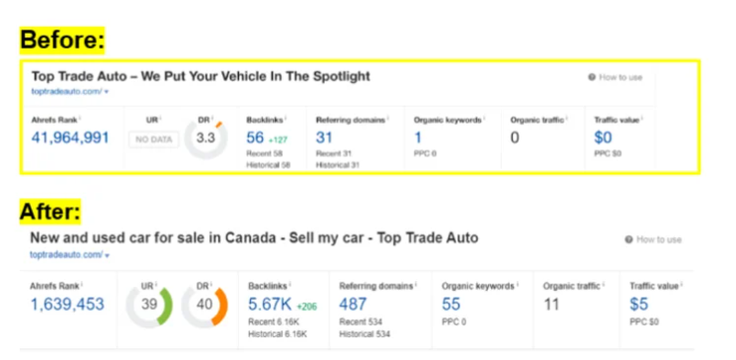Click the NO DATA box under UR

coord(154,139)
